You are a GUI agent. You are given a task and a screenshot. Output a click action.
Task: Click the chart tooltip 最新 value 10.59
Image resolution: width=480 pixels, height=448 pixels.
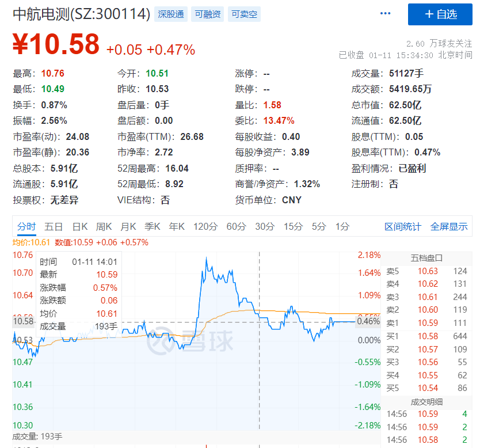107,275
